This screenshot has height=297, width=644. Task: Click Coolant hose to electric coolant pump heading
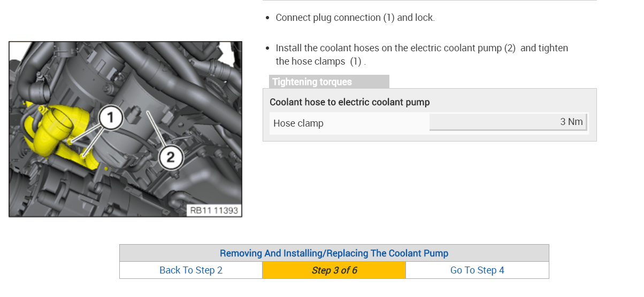349,102
